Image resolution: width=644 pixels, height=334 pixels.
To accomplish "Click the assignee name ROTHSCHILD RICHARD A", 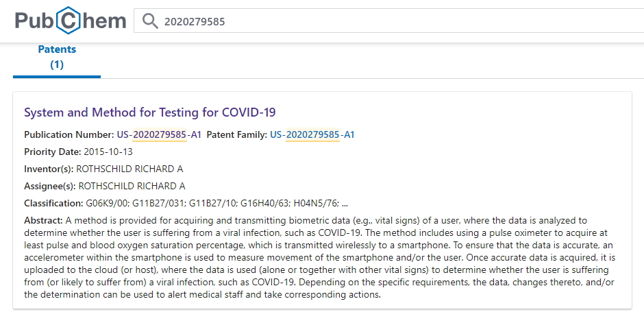I will pyautogui.click(x=132, y=187).
